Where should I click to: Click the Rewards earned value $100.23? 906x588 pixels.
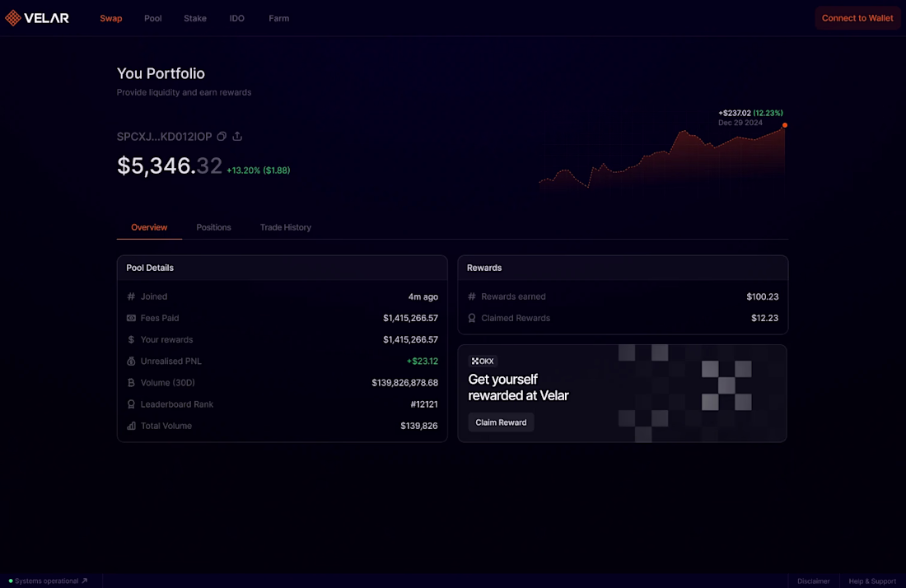pyautogui.click(x=763, y=296)
